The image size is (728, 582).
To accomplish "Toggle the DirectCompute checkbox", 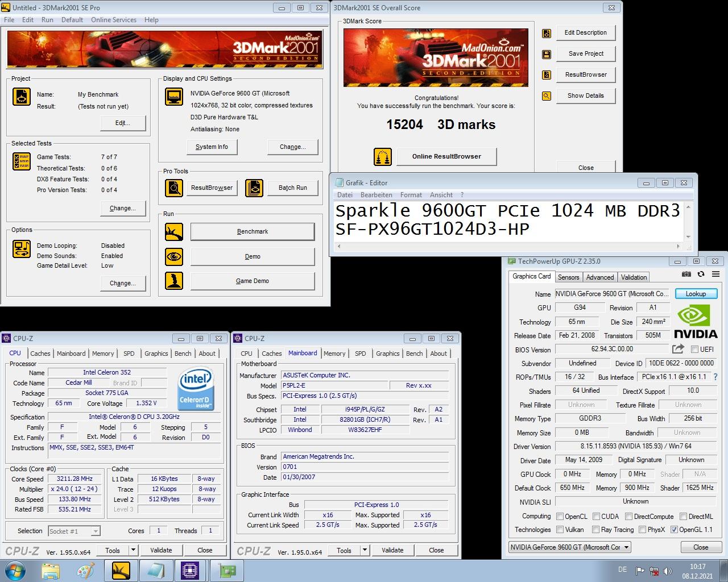I will coord(628,517).
